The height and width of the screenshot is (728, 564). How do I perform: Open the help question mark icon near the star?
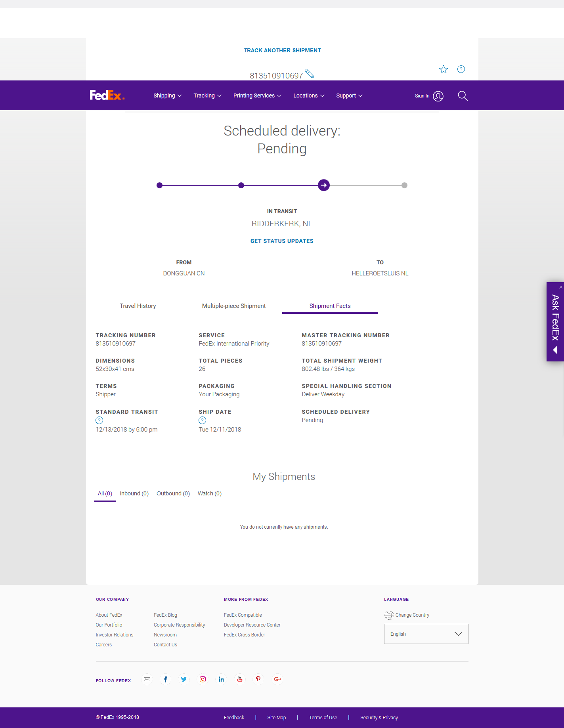pyautogui.click(x=461, y=69)
